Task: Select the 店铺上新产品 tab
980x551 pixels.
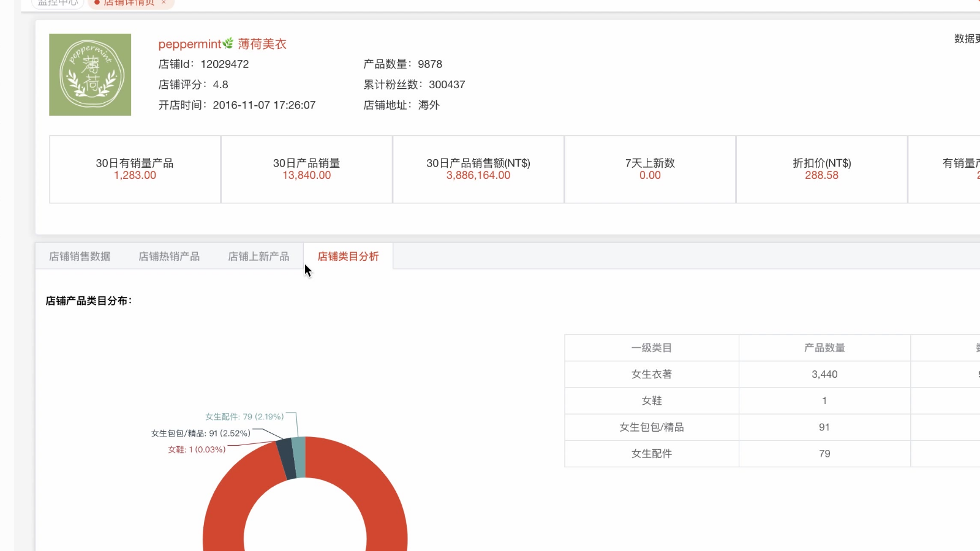Action: [258, 257]
